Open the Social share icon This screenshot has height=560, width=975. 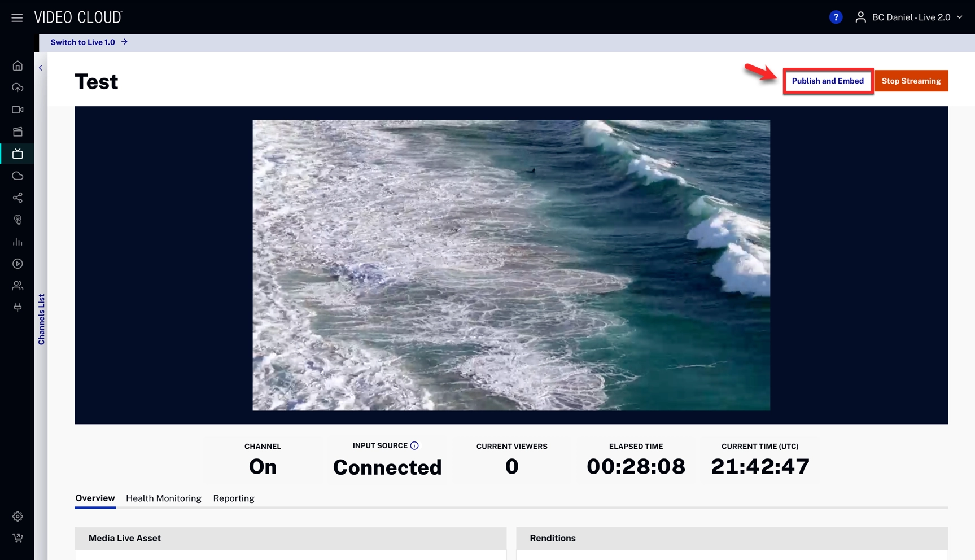coord(18,198)
